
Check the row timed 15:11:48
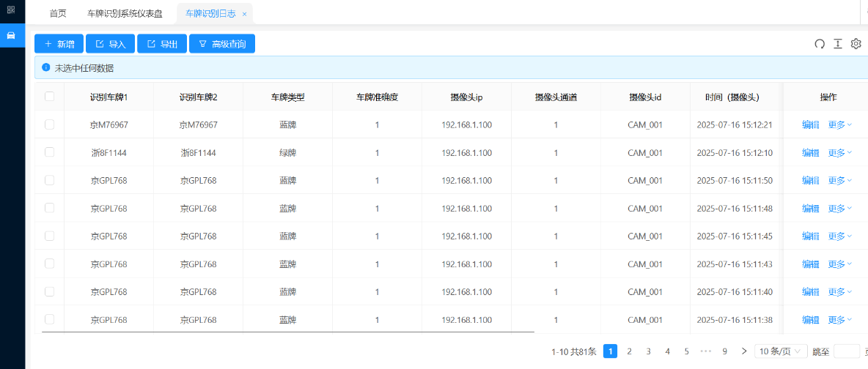(50, 208)
